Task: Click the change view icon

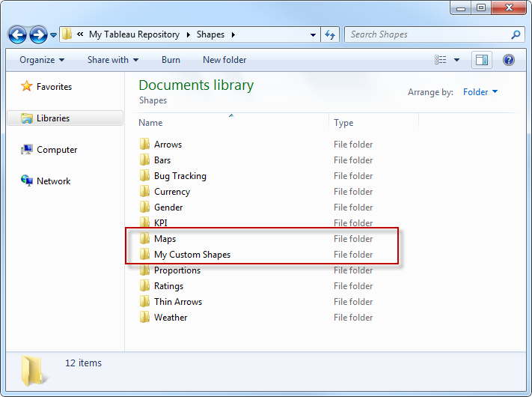Action: tap(441, 60)
